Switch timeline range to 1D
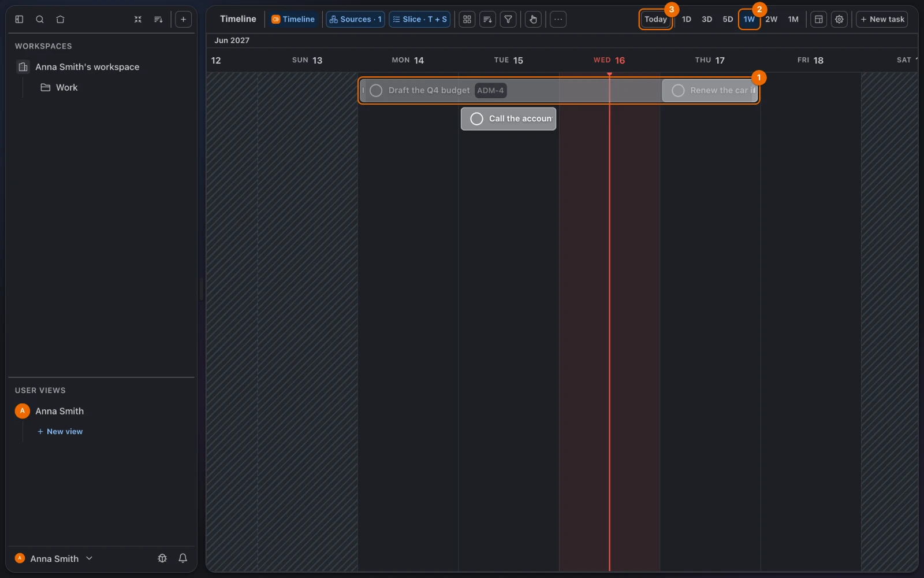The height and width of the screenshot is (578, 924). coord(686,19)
